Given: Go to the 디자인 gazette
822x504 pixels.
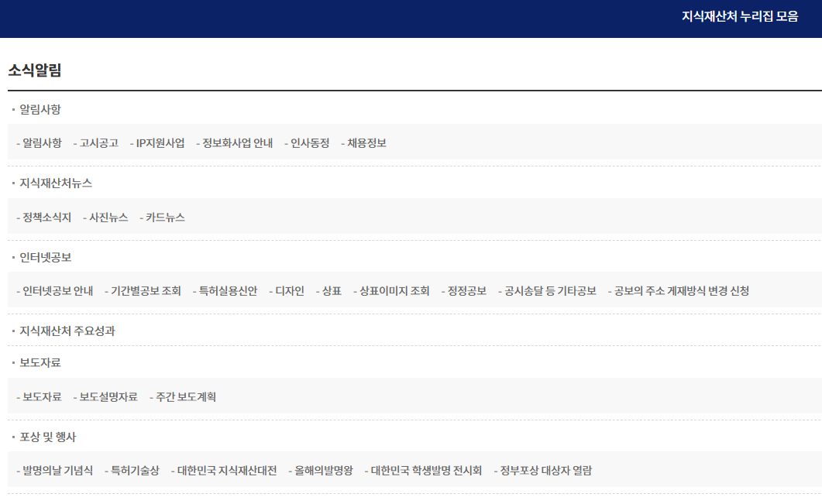Looking at the screenshot, I should (290, 291).
